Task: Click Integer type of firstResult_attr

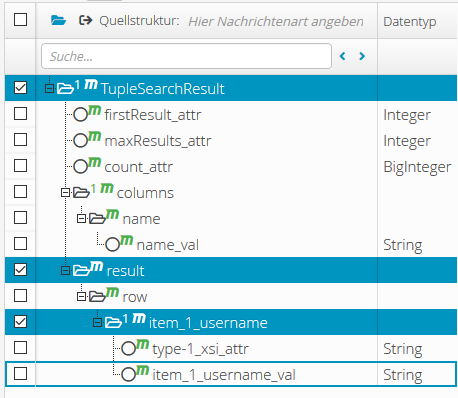Action: (x=407, y=115)
